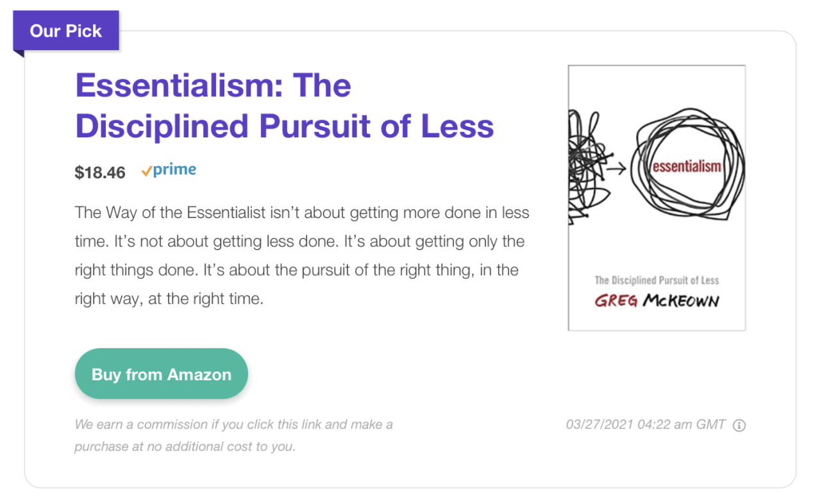
Task: Open the Essentialism book cover image
Action: click(x=656, y=197)
